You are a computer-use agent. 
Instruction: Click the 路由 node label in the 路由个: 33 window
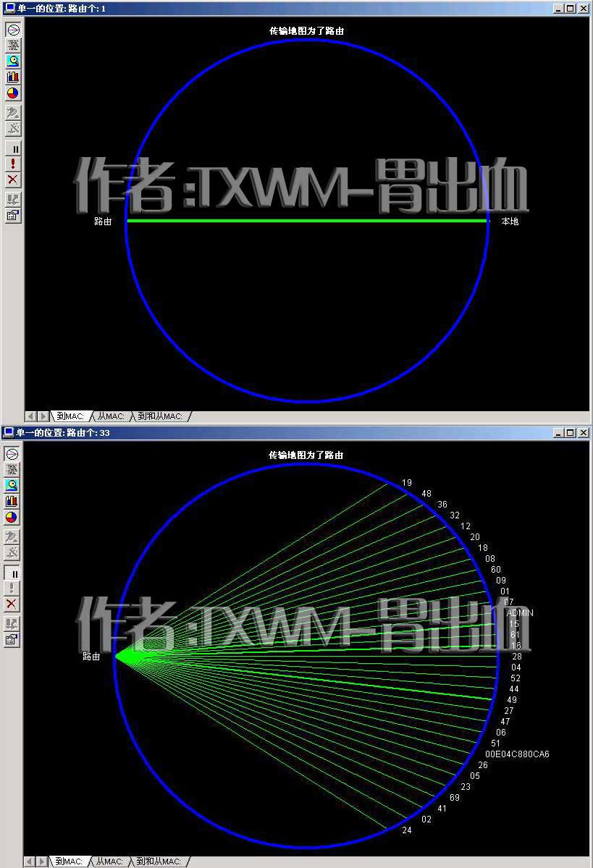91,657
